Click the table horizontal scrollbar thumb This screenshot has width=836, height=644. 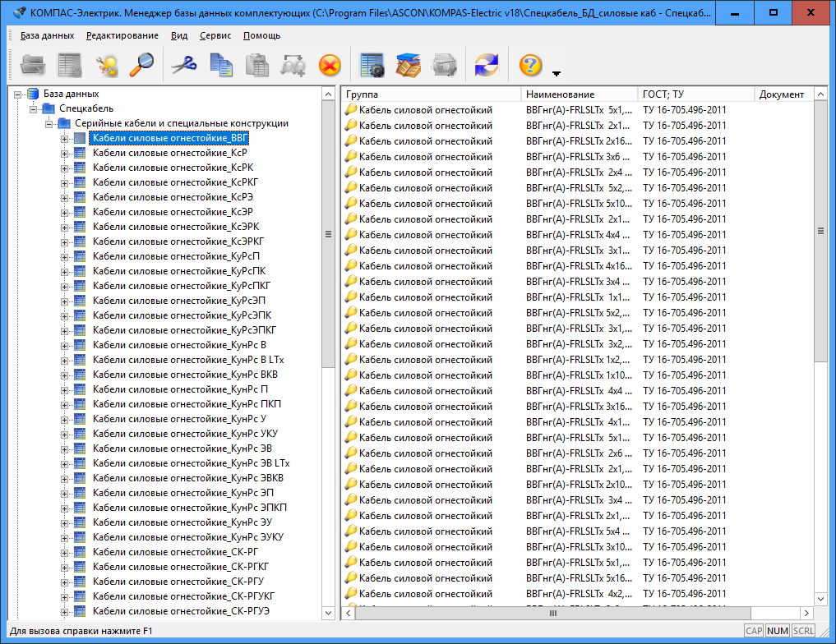(x=553, y=613)
